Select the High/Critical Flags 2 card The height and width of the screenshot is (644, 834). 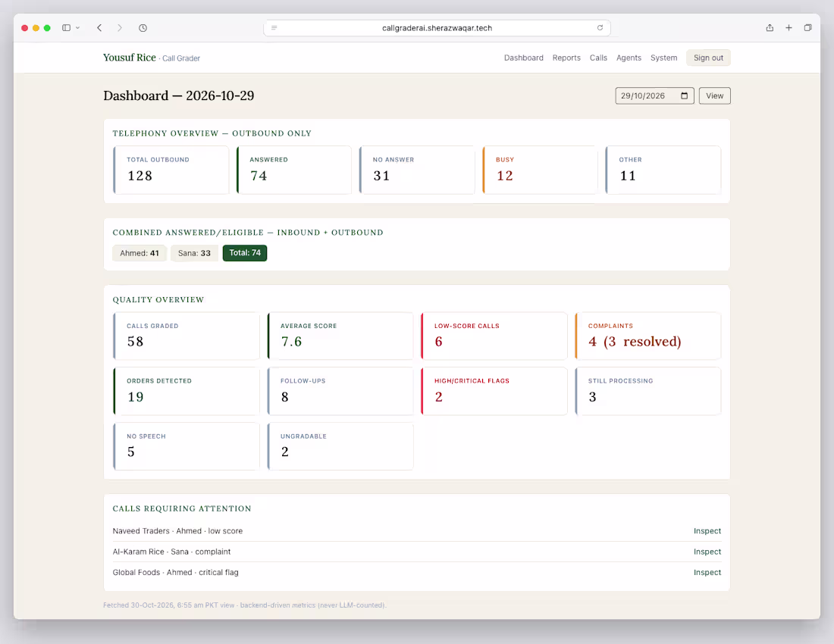click(x=494, y=391)
